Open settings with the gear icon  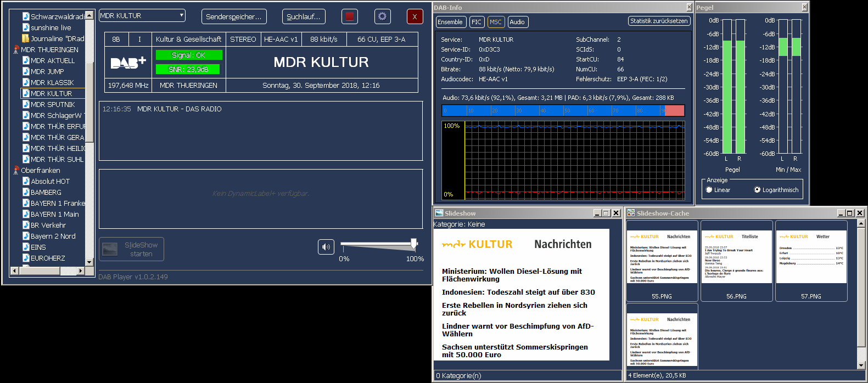tap(382, 16)
